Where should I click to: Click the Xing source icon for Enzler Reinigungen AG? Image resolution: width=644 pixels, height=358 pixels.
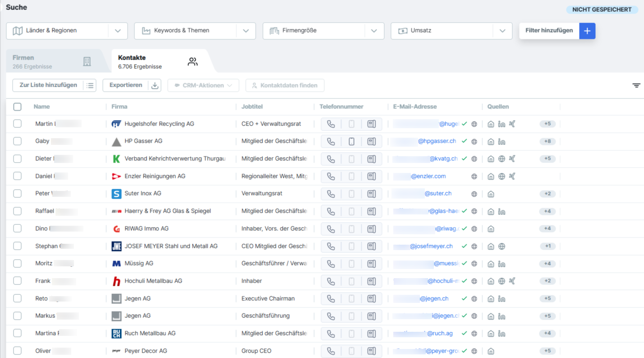pyautogui.click(x=512, y=177)
